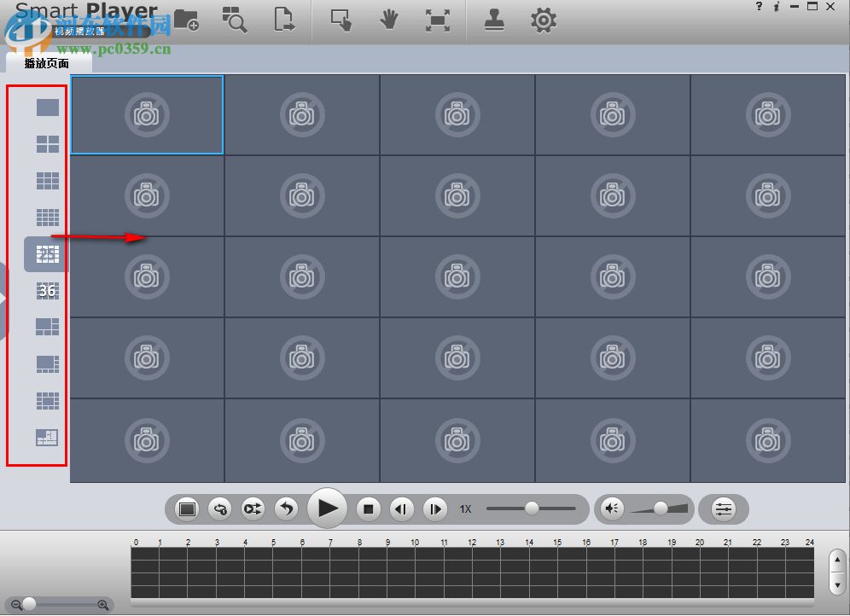Image resolution: width=850 pixels, height=616 pixels.
Task: Select the blue-highlighted video window
Action: pyautogui.click(x=147, y=115)
